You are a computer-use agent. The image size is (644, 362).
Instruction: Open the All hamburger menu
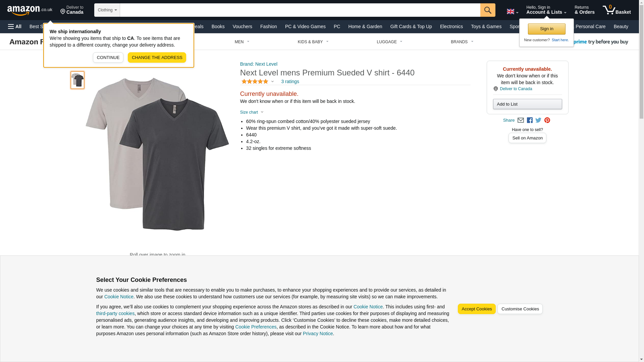(x=15, y=26)
